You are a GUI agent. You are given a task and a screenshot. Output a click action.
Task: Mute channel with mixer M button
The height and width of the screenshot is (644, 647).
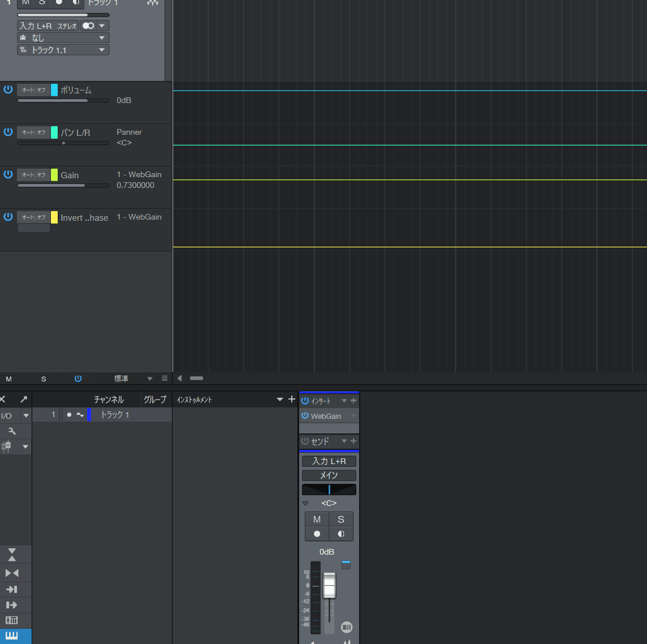coord(317,520)
